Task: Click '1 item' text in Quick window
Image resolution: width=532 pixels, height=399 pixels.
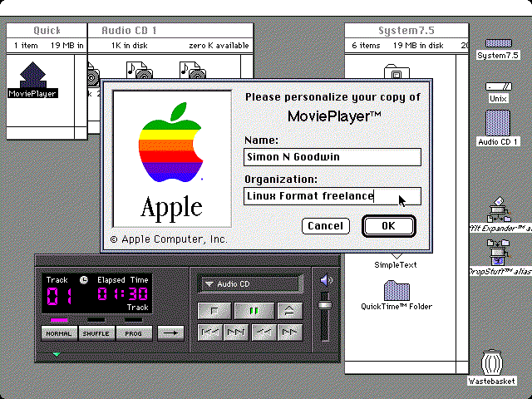Action: tap(26, 46)
